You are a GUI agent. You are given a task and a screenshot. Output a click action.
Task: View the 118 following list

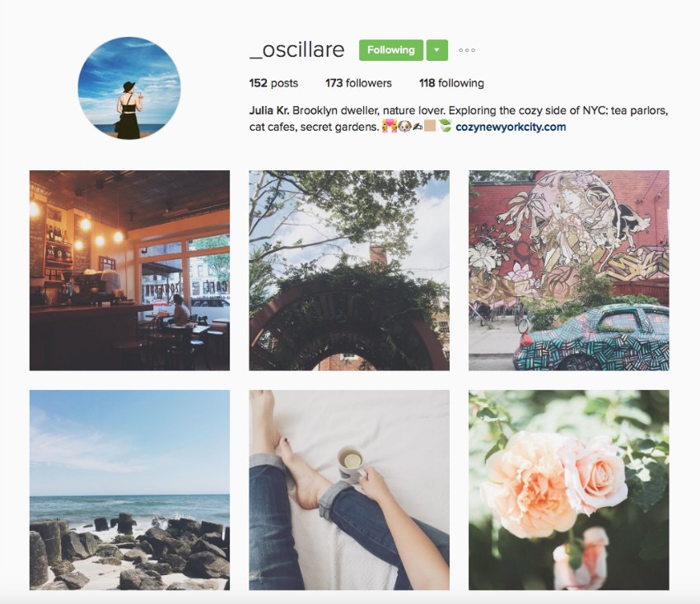coord(451,83)
